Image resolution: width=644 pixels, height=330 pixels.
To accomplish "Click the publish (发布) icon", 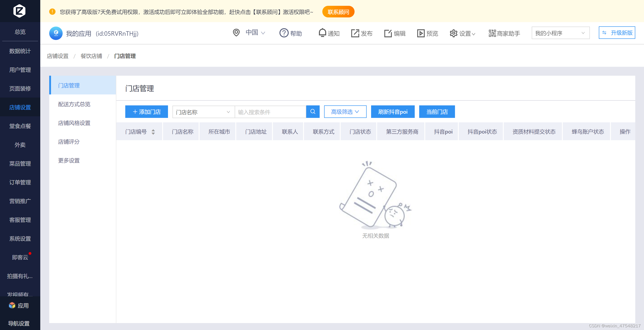I will click(355, 33).
